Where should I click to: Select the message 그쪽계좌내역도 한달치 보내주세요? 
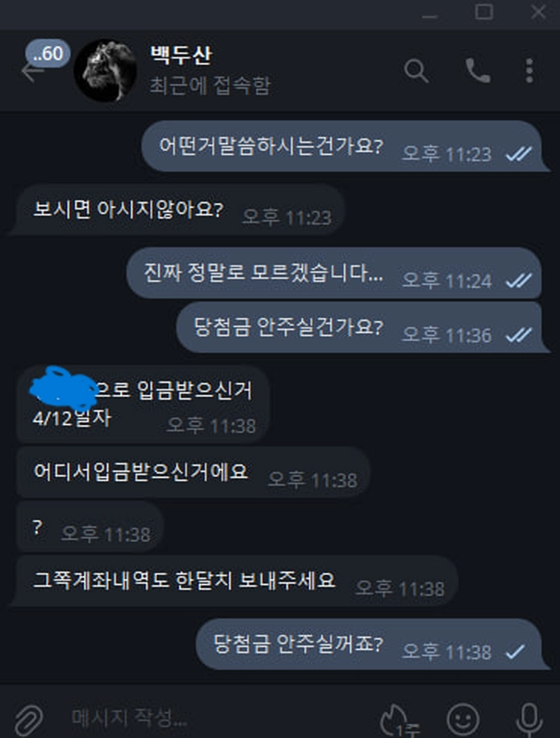tap(233, 581)
